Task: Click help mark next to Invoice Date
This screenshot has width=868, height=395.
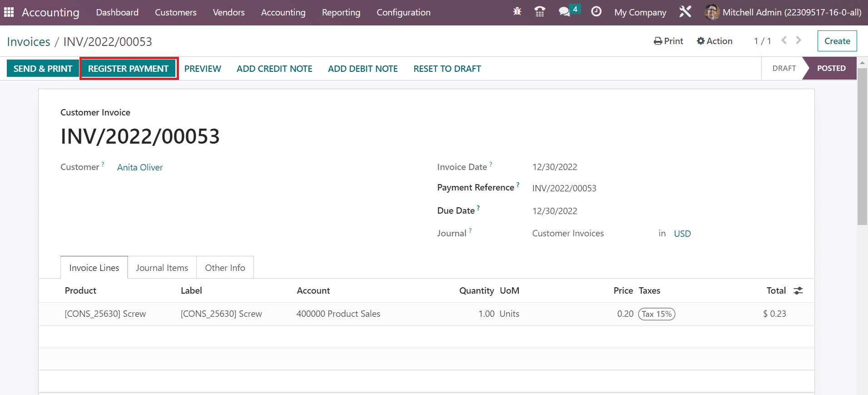Action: coord(491,164)
